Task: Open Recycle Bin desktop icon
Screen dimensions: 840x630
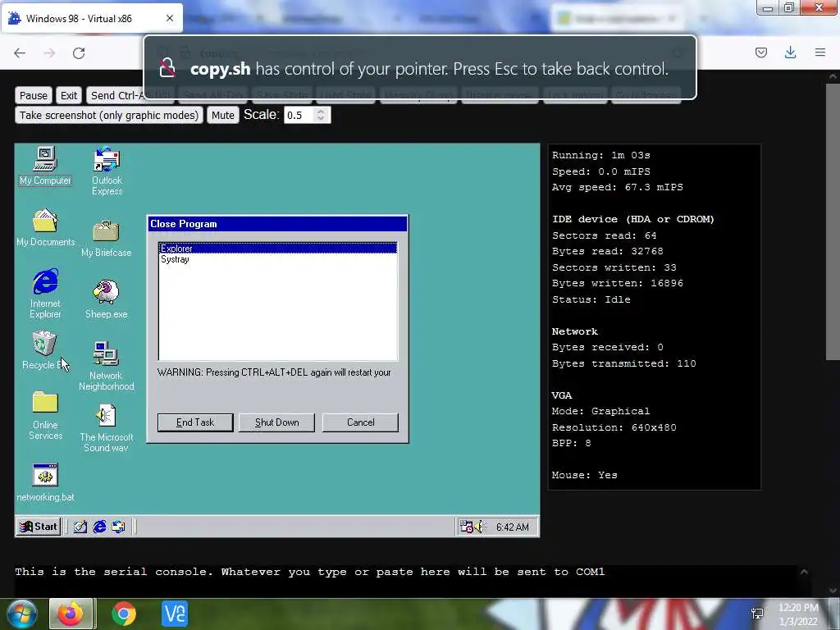Action: 44,349
